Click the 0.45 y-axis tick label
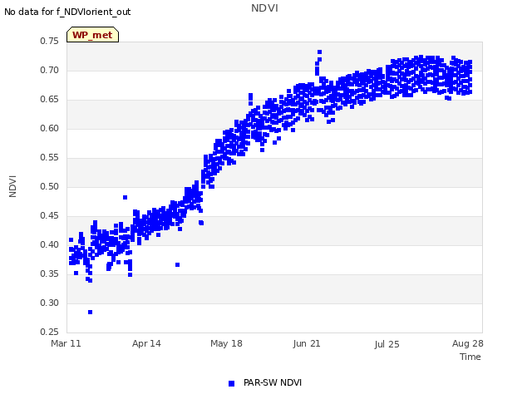The height and width of the screenshot is (399, 532). (50, 216)
